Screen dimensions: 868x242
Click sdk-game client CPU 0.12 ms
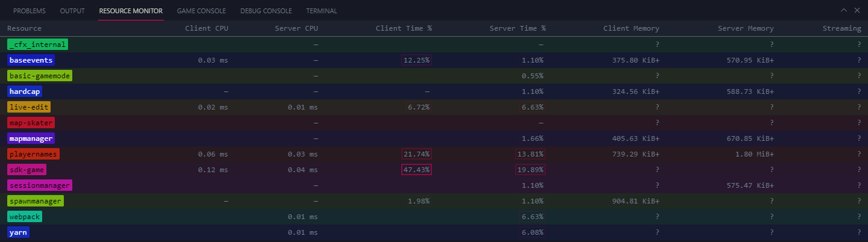[213, 170]
